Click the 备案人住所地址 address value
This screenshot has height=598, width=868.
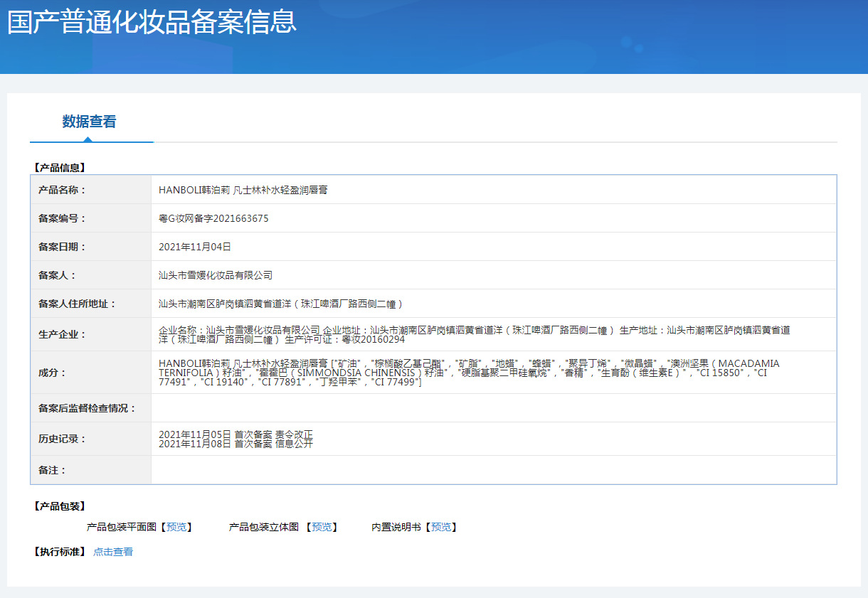tap(281, 304)
